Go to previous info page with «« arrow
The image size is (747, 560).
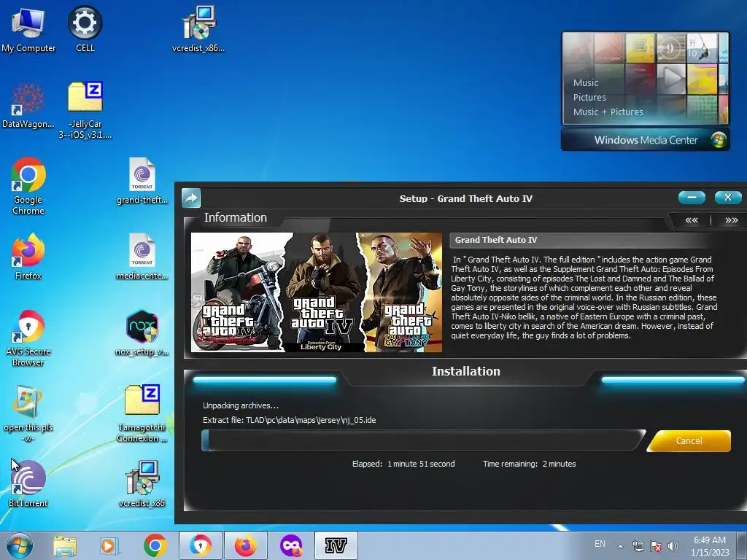692,220
